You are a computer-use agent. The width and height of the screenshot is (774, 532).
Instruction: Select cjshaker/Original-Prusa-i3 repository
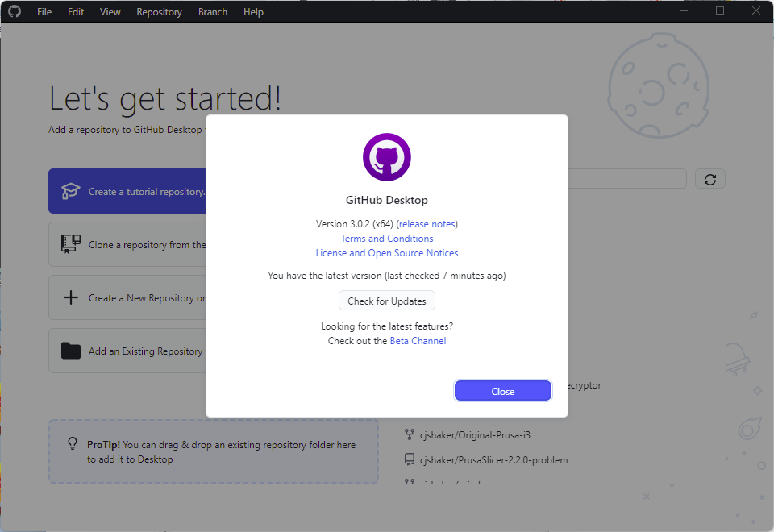pos(475,434)
